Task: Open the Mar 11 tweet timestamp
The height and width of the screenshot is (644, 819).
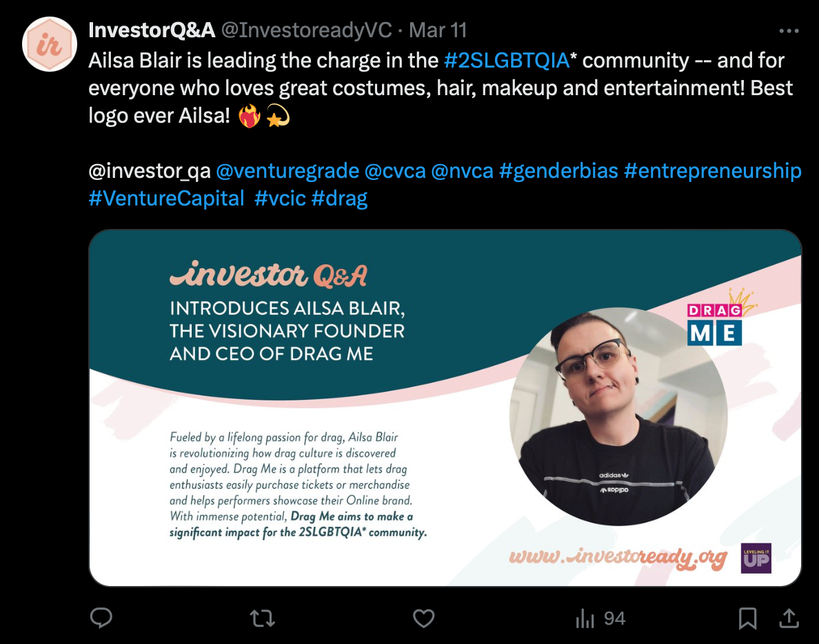Action: 438,30
